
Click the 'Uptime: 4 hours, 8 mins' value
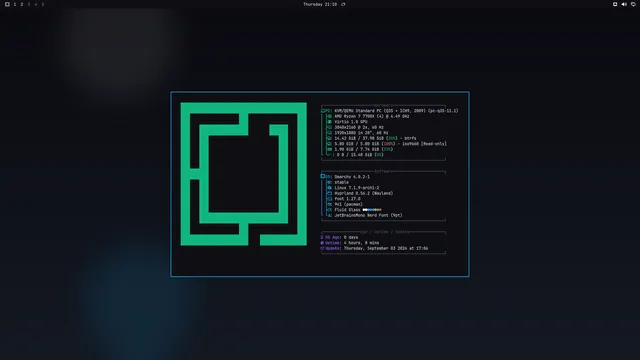click(361, 243)
